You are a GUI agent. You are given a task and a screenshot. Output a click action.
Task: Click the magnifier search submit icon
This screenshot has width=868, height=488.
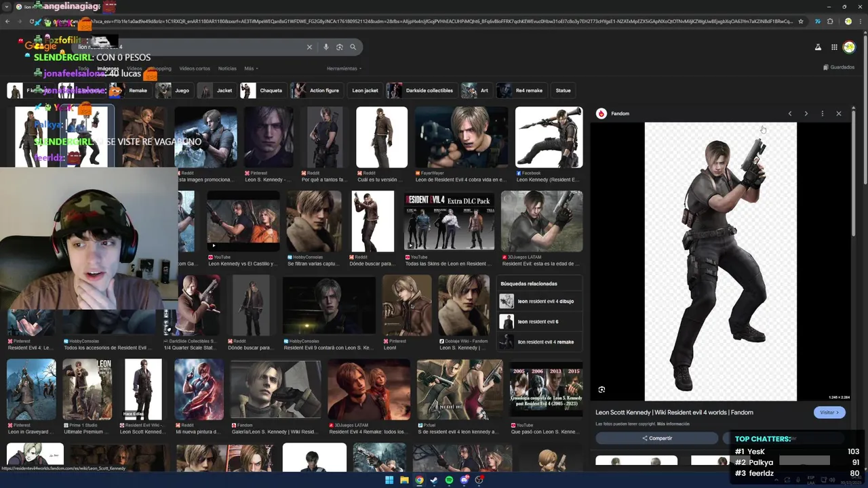[x=353, y=47]
